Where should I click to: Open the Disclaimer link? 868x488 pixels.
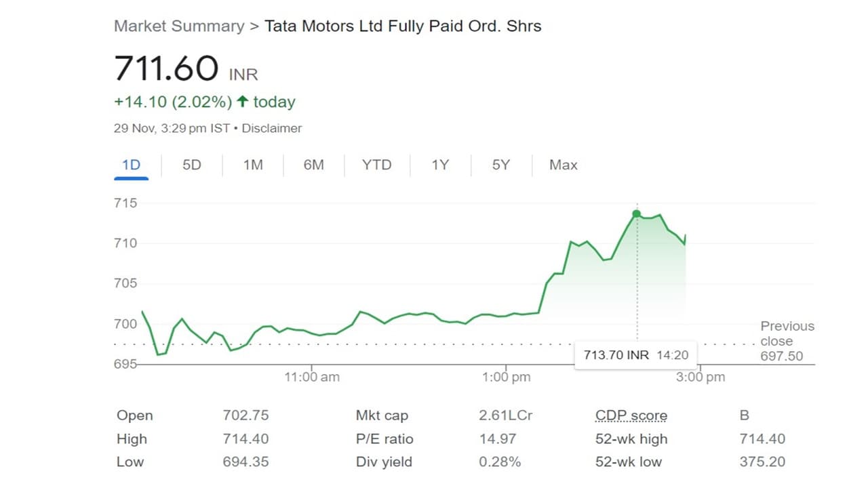(x=272, y=128)
